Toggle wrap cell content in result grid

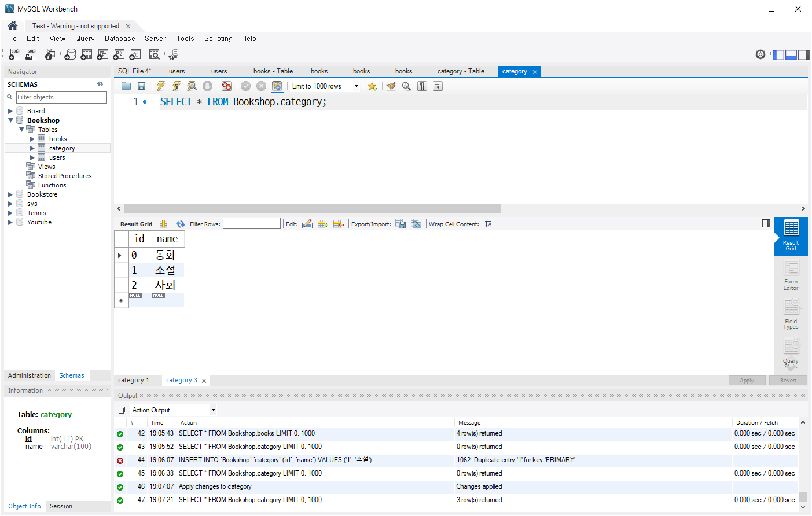point(488,224)
